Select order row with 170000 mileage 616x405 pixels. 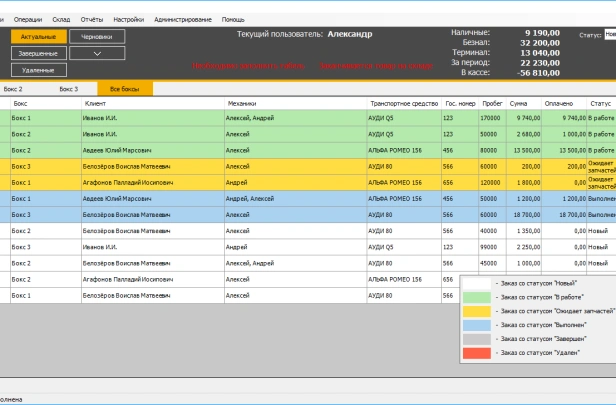(300, 118)
